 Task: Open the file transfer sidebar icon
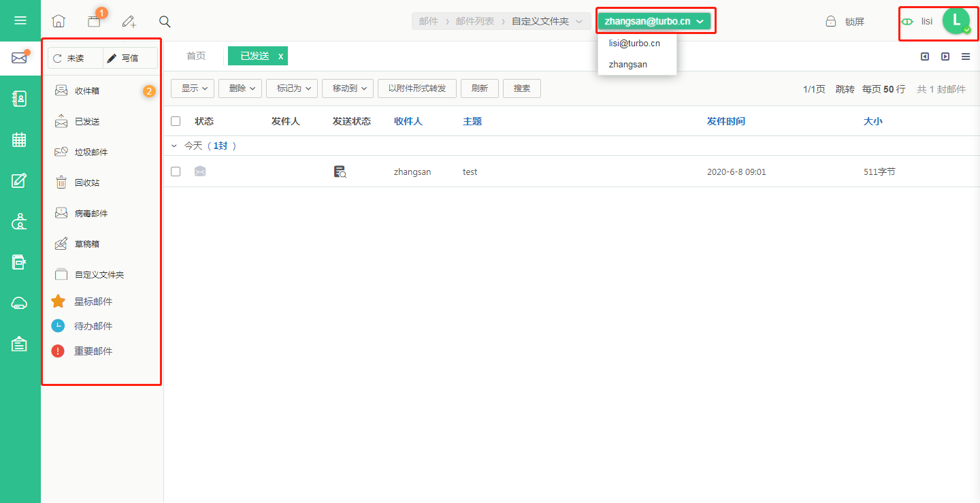click(20, 262)
